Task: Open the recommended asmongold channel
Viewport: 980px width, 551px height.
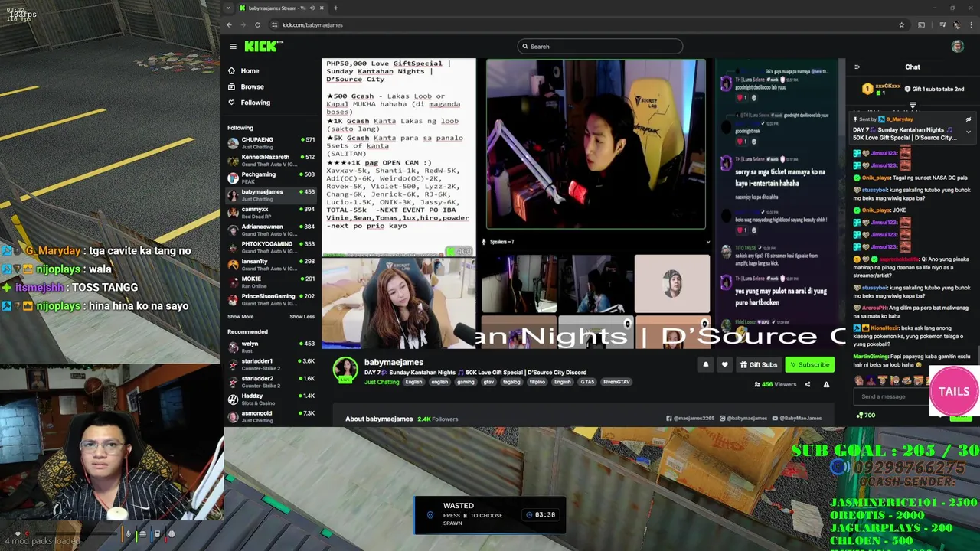Action: click(272, 416)
